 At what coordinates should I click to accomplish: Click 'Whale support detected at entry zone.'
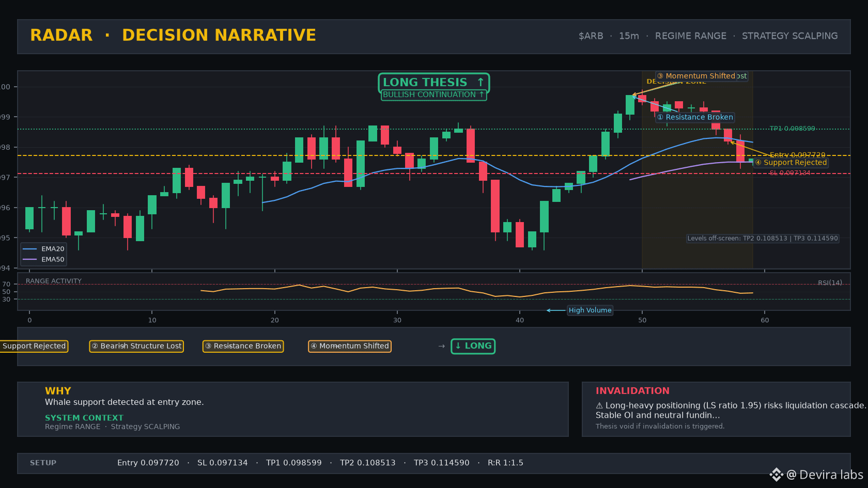tap(125, 402)
